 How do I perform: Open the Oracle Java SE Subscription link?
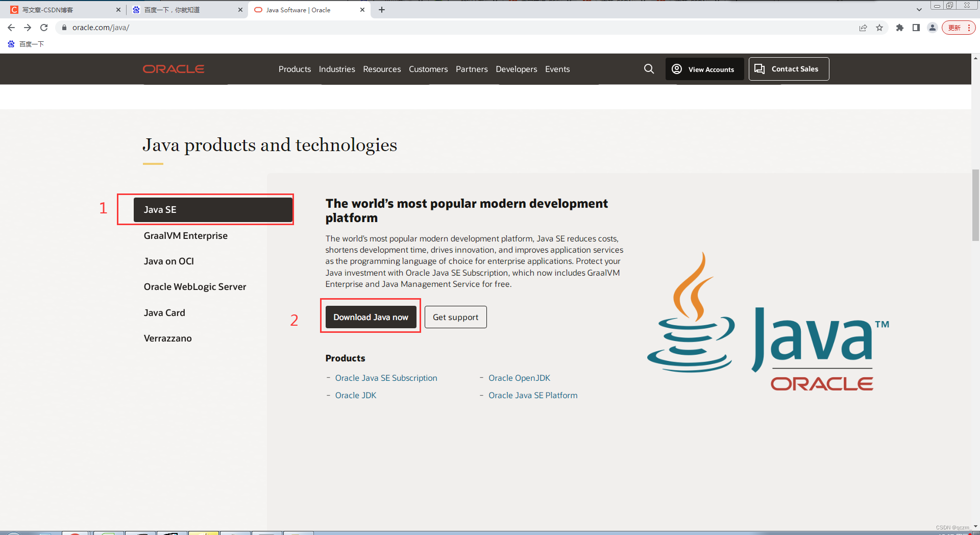click(x=386, y=378)
